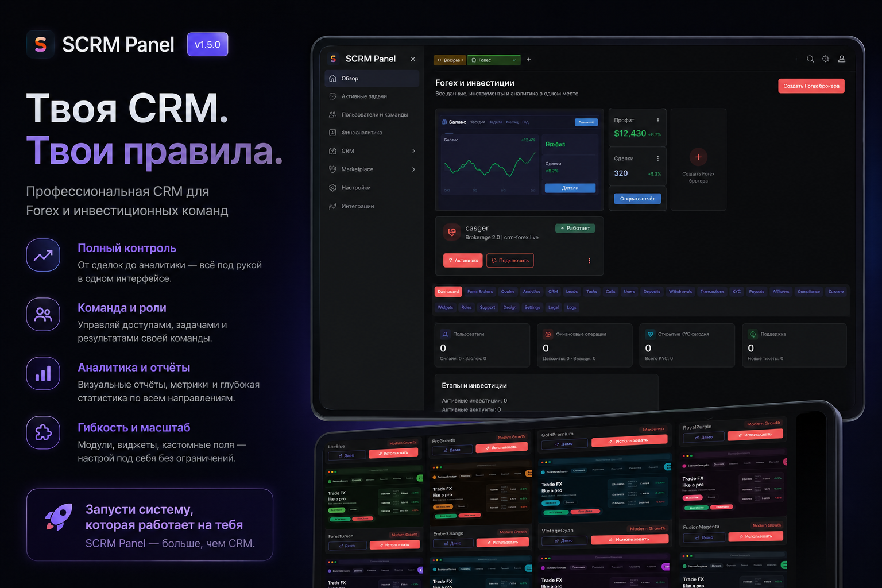Click Демо on the RoyalPurple theme
This screenshot has width=882, height=588.
coord(704,437)
